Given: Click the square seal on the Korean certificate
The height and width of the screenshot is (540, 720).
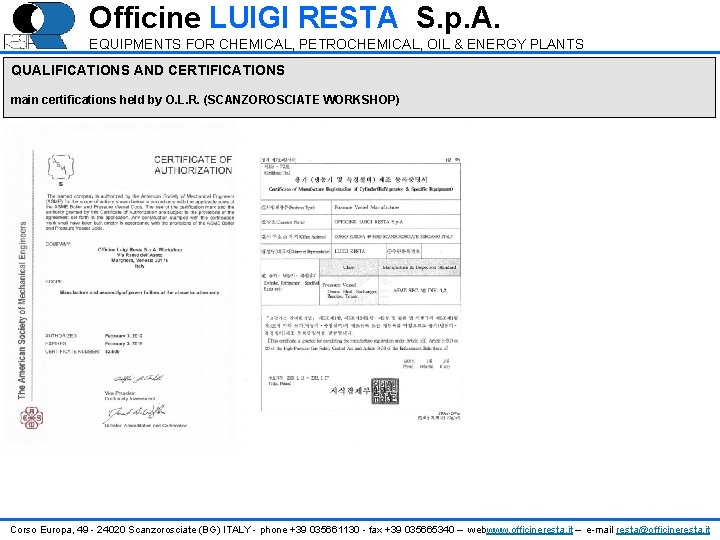Looking at the screenshot, I should point(385,391).
